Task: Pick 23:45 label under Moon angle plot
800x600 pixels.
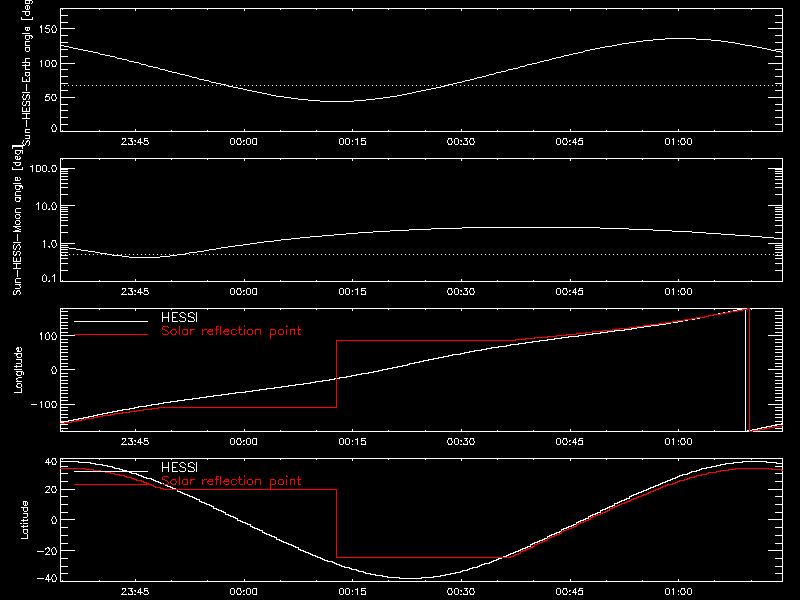Action: pyautogui.click(x=135, y=292)
